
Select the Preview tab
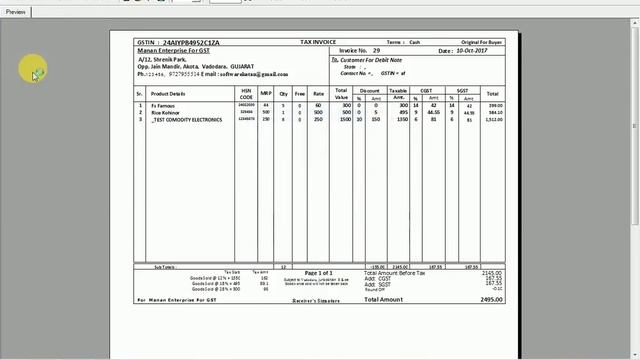point(16,12)
